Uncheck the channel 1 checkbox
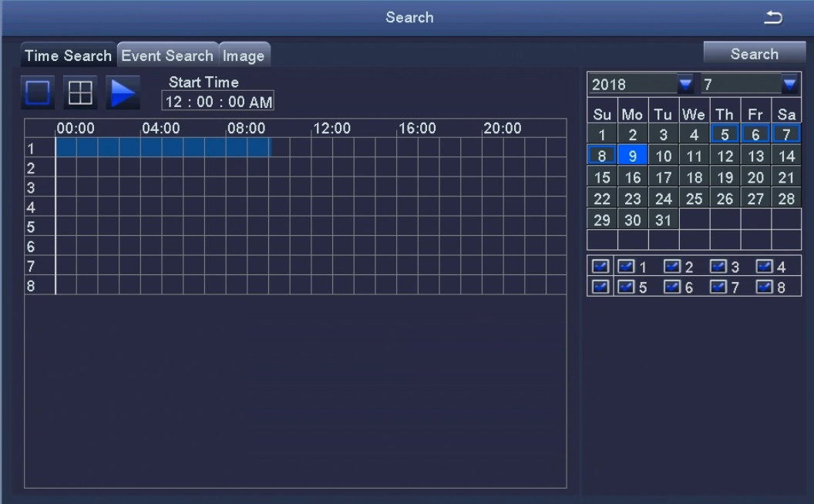Image resolution: width=814 pixels, height=504 pixels. (626, 267)
